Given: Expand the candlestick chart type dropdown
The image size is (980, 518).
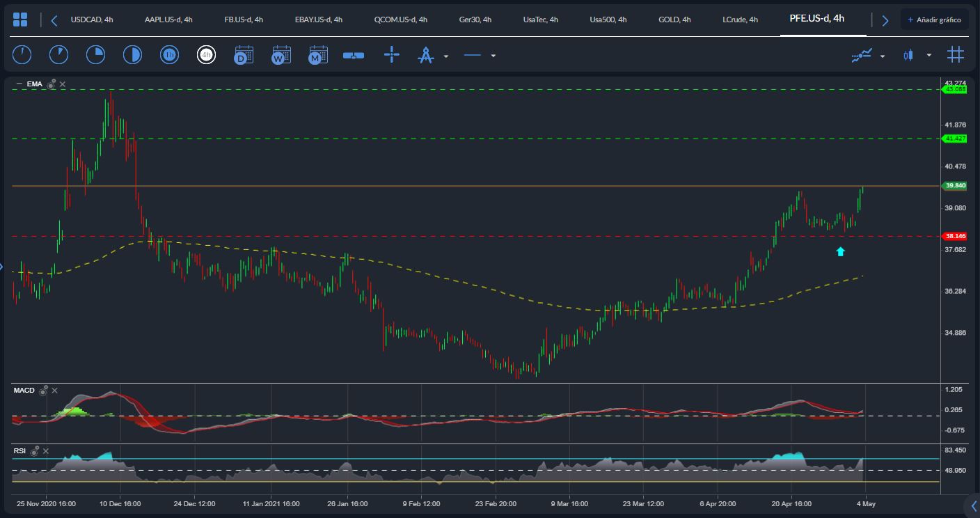Looking at the screenshot, I should [x=928, y=56].
